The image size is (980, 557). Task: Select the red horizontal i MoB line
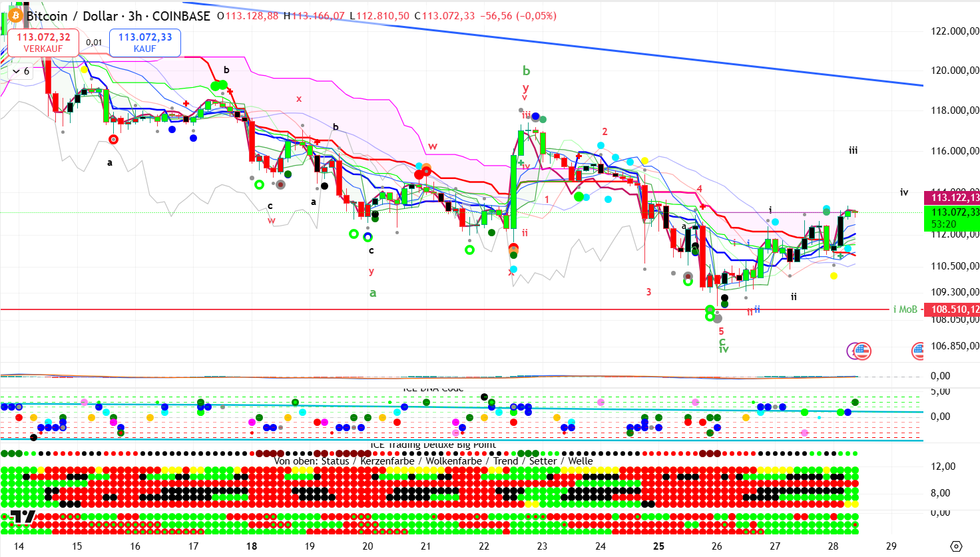[399, 309]
